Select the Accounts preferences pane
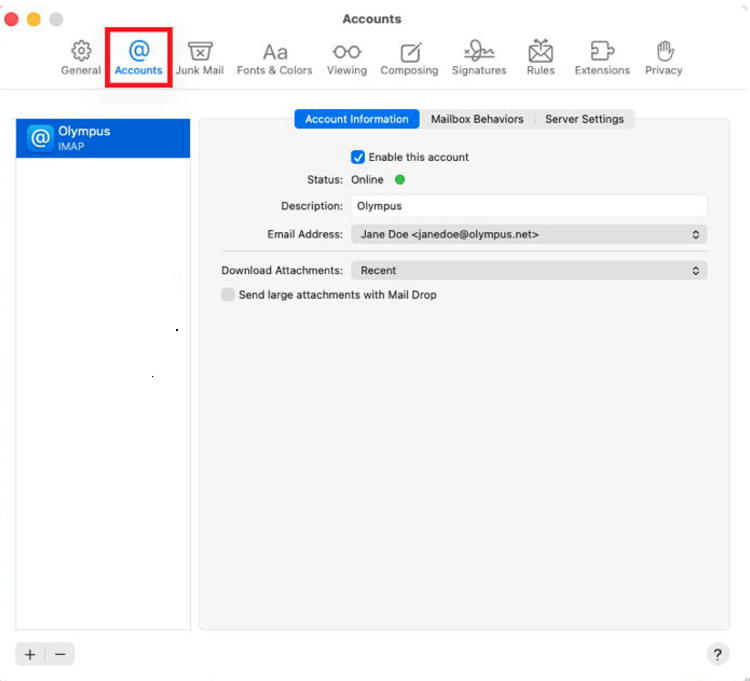 click(139, 58)
